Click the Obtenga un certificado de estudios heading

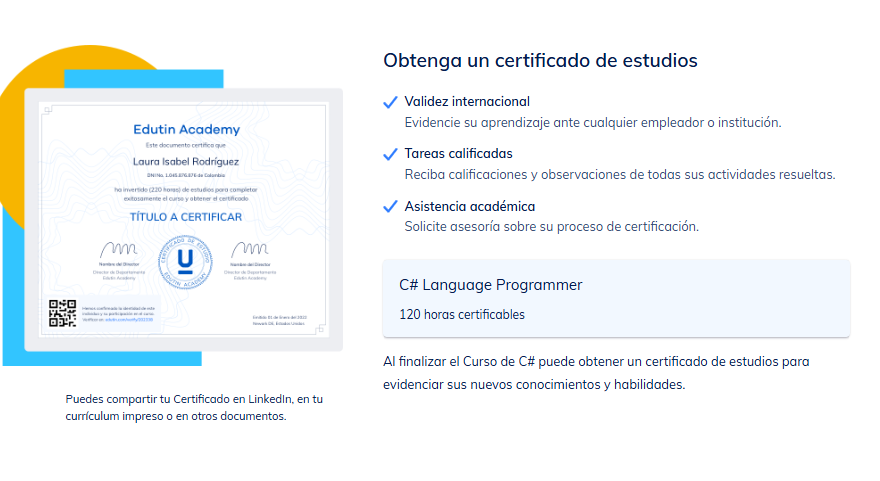click(x=540, y=60)
